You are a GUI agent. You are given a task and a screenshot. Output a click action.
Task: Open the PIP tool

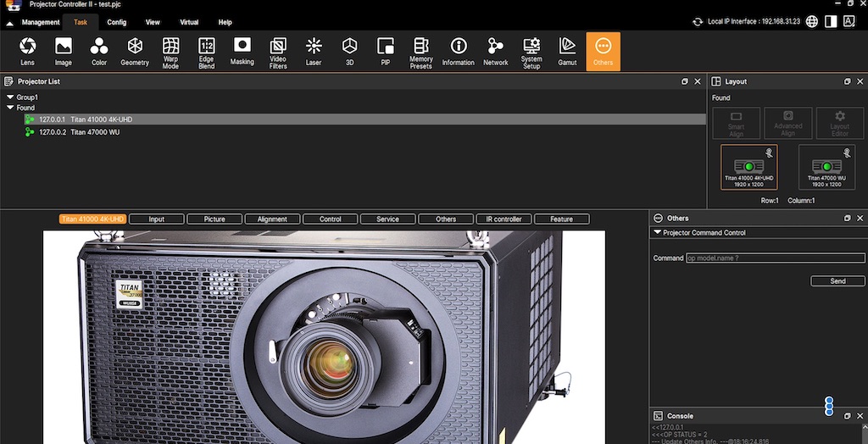click(x=386, y=52)
